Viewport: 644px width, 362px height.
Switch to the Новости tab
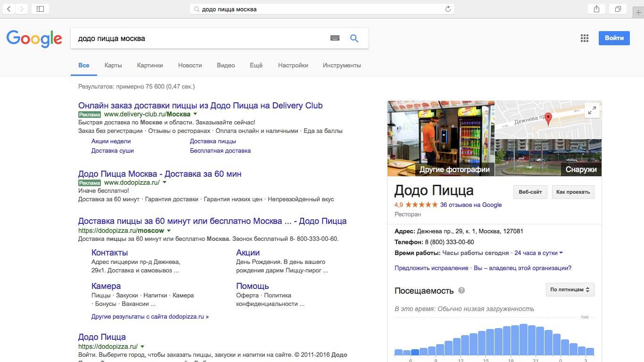(190, 66)
